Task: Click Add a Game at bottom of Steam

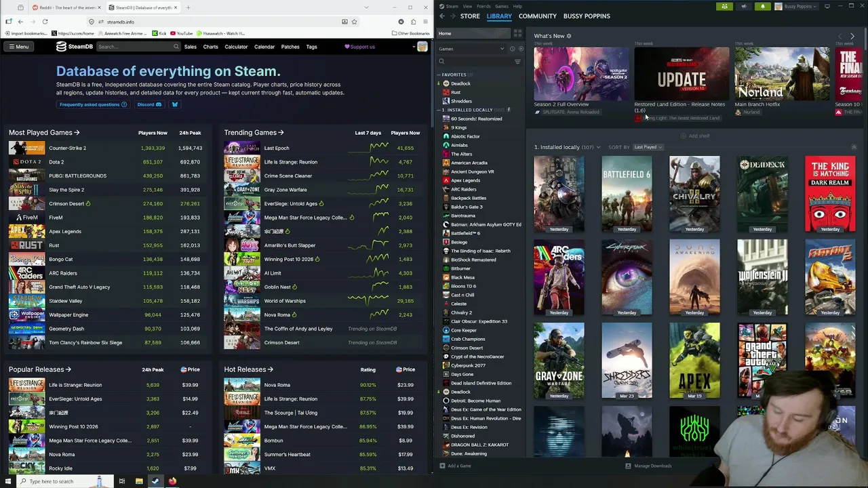Action: coord(455,466)
